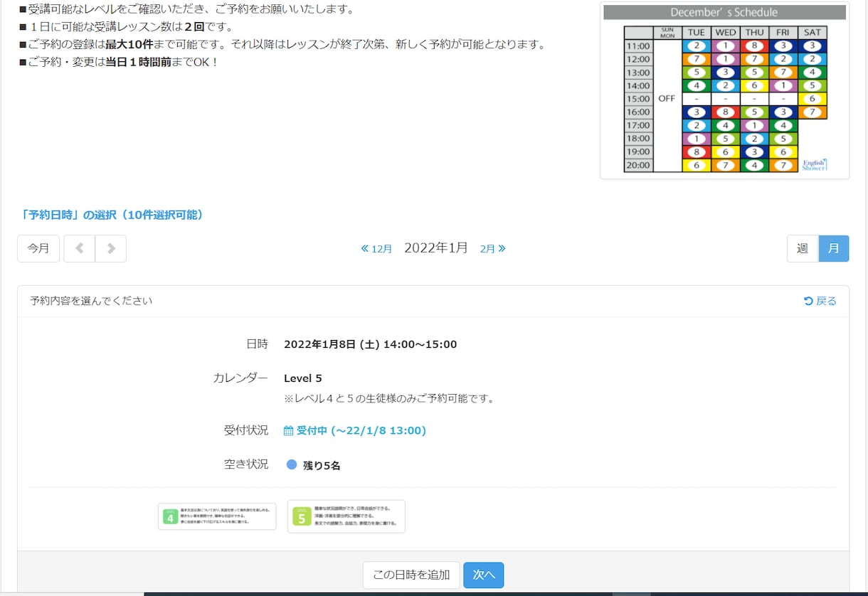Image resolution: width=868 pixels, height=596 pixels.
Task: Click the blue availability dot beside 残り5名
Action: point(292,464)
